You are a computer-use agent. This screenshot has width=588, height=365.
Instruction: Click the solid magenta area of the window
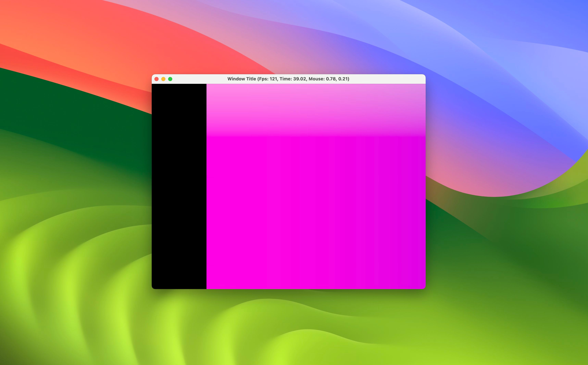tap(302, 212)
